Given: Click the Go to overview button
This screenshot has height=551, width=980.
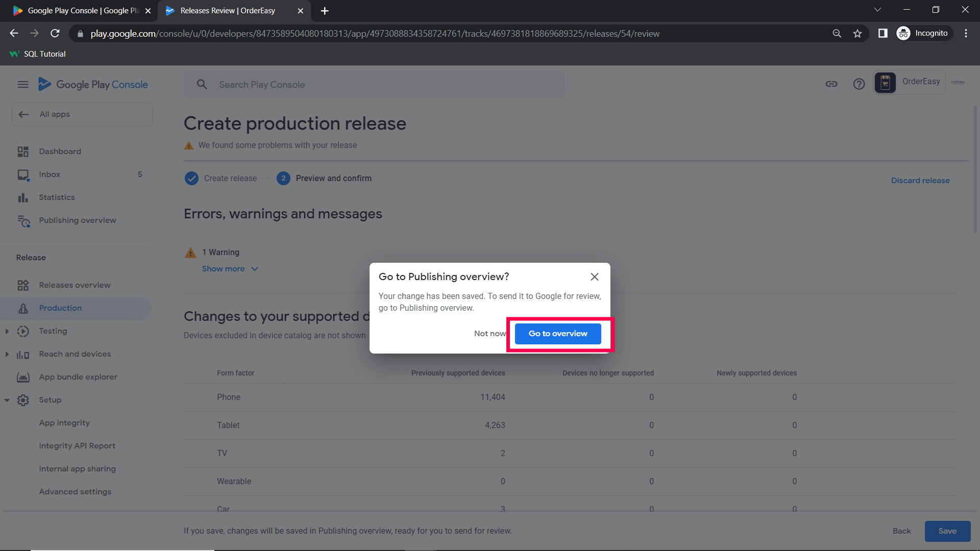Looking at the screenshot, I should click(x=557, y=334).
